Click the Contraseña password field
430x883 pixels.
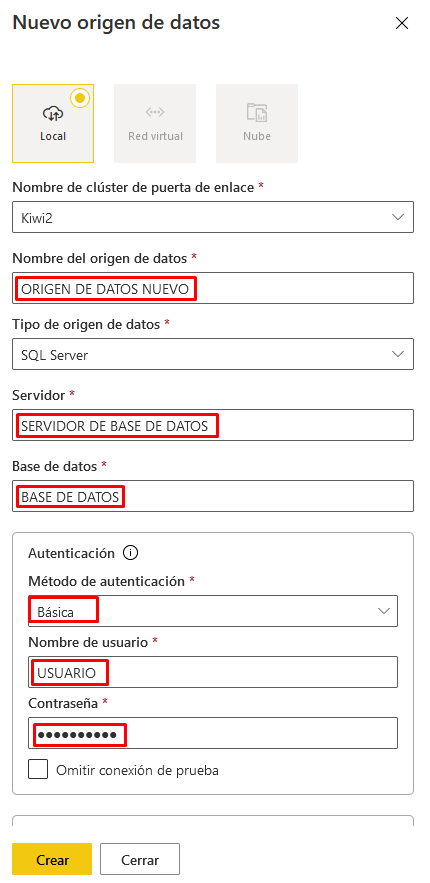[213, 733]
